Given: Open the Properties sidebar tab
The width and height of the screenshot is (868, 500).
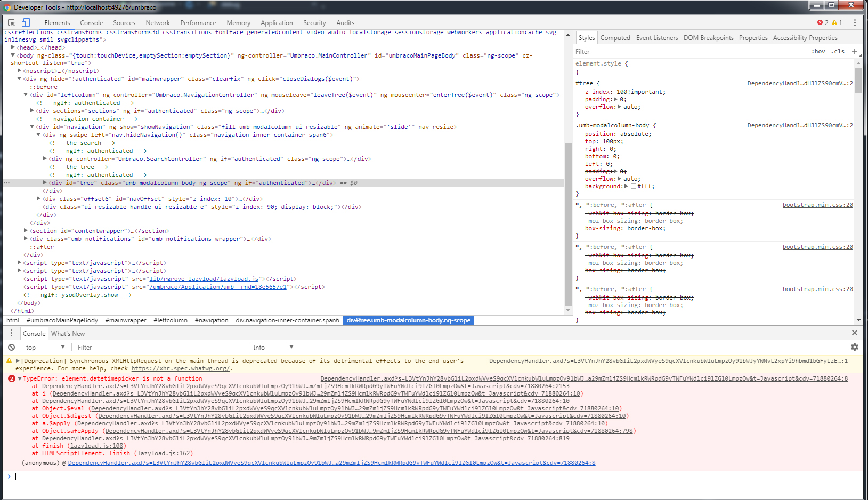Looking at the screenshot, I should (x=753, y=38).
